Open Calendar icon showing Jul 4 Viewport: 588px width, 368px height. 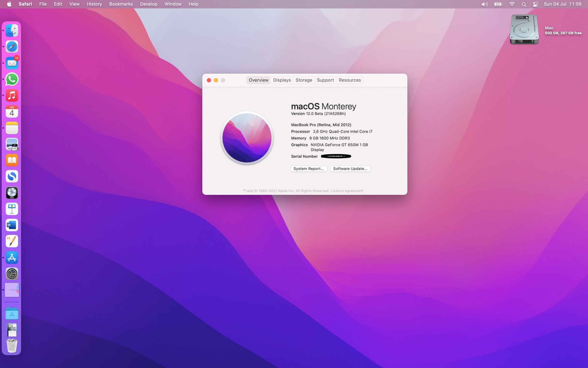click(x=12, y=112)
